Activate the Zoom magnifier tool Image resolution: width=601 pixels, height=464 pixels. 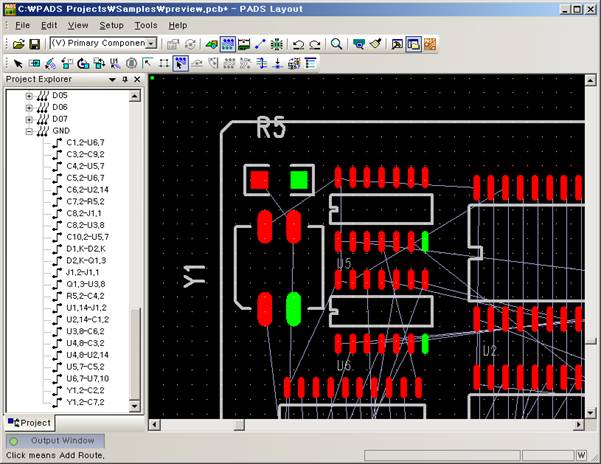pos(336,44)
